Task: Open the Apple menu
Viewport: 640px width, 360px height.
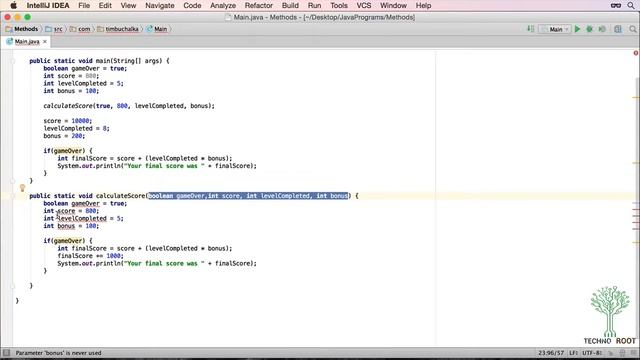Action: click(13, 5)
